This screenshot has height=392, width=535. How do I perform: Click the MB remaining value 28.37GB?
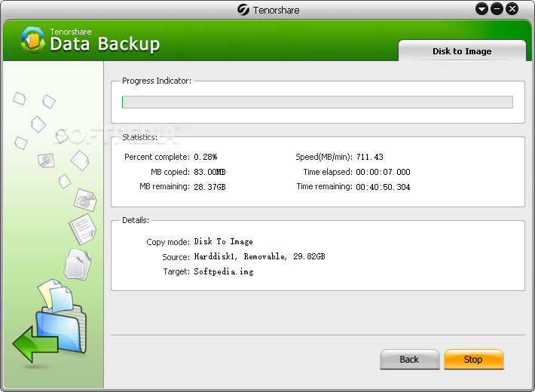point(209,187)
